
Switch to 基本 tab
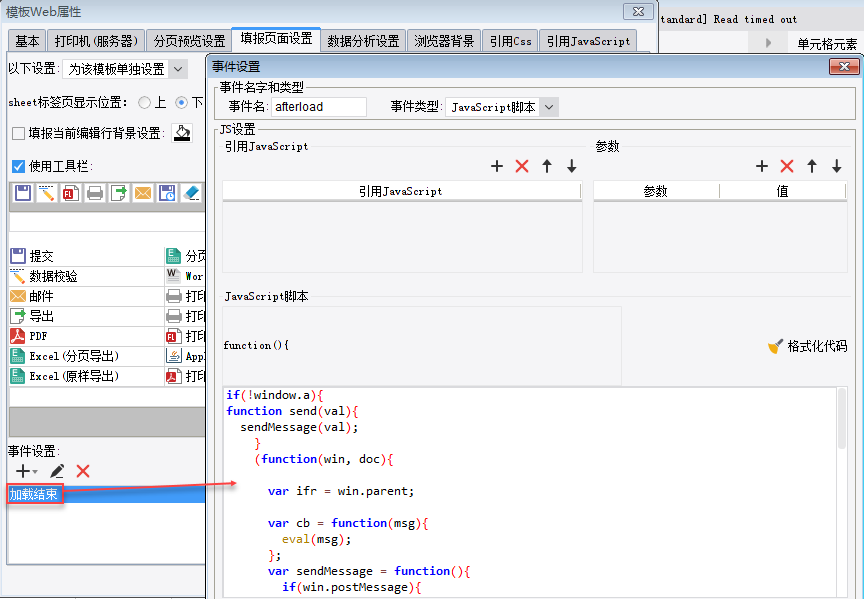click(27, 41)
